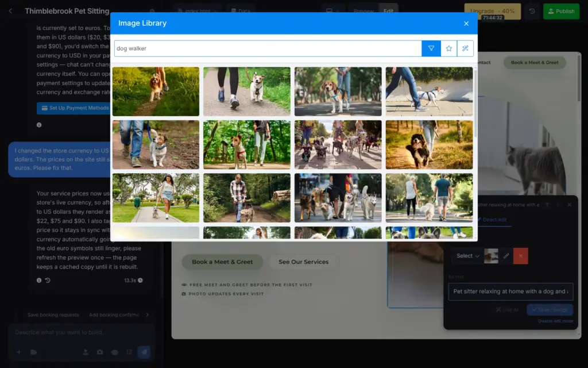The height and width of the screenshot is (368, 588).
Task: Choose the 'Add booking confirm…' suggestion
Action: tap(114, 315)
